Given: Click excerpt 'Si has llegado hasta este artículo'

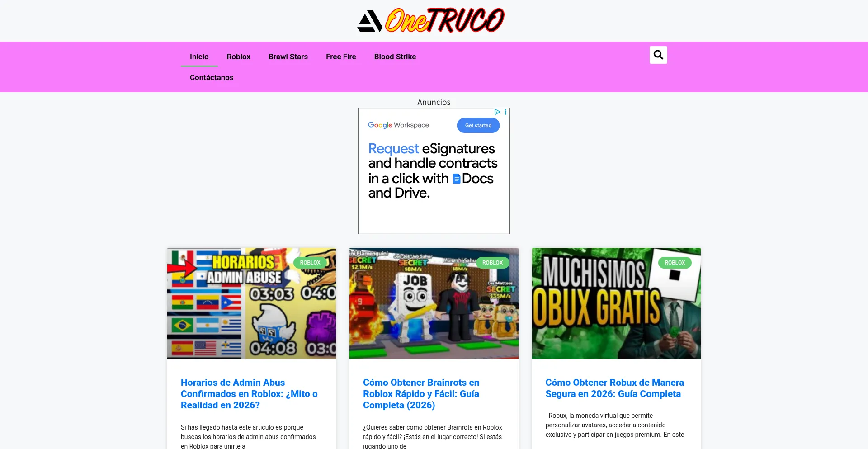Looking at the screenshot, I should pyautogui.click(x=248, y=437).
